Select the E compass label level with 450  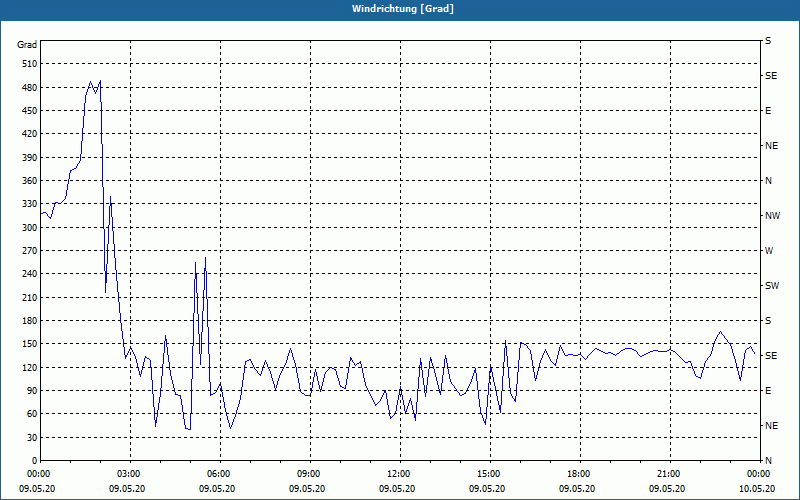tap(768, 111)
